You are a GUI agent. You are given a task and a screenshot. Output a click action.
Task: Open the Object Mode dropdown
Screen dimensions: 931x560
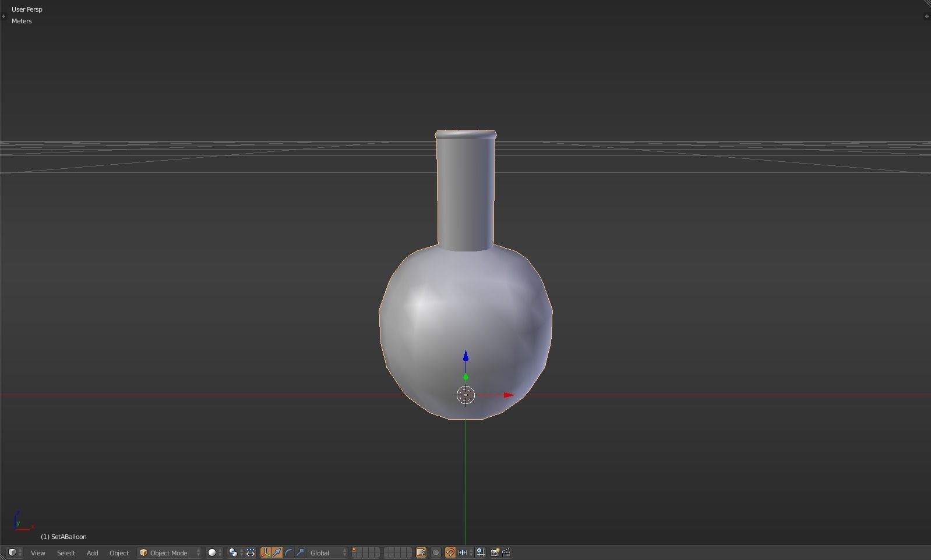pyautogui.click(x=170, y=552)
